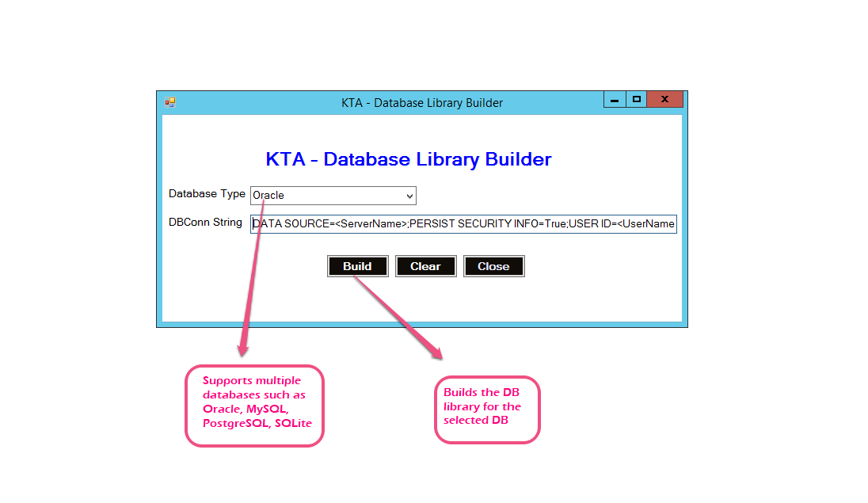The width and height of the screenshot is (868, 503).
Task: Minimize the Database Library Builder window
Action: pyautogui.click(x=614, y=100)
